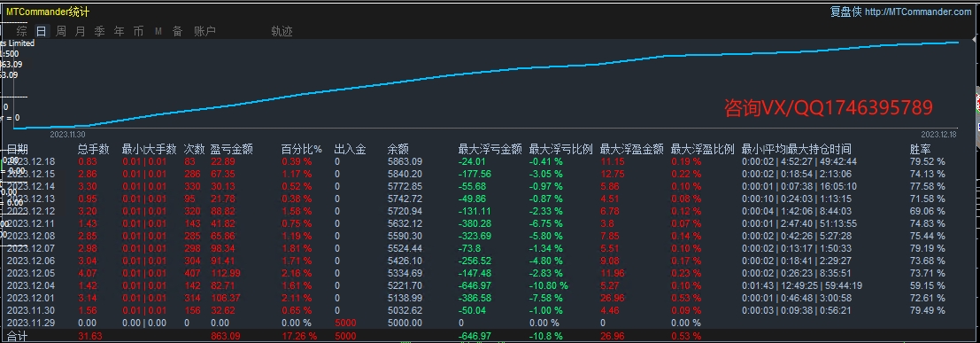The image size is (980, 343).
Task: Switch to the 综 summary tab
Action: tap(22, 31)
